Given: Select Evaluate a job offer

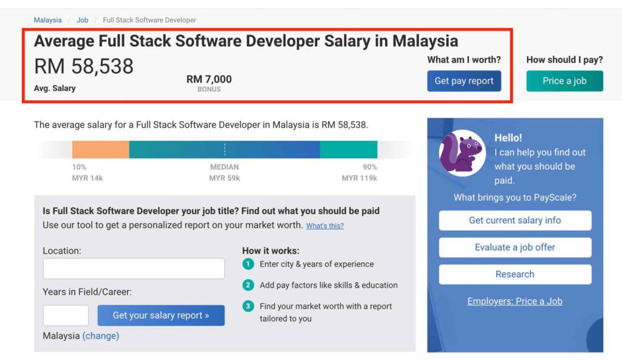Looking at the screenshot, I should (514, 248).
